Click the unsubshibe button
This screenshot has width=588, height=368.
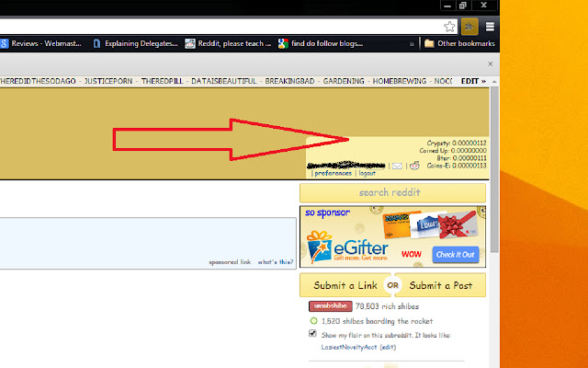pyautogui.click(x=330, y=305)
